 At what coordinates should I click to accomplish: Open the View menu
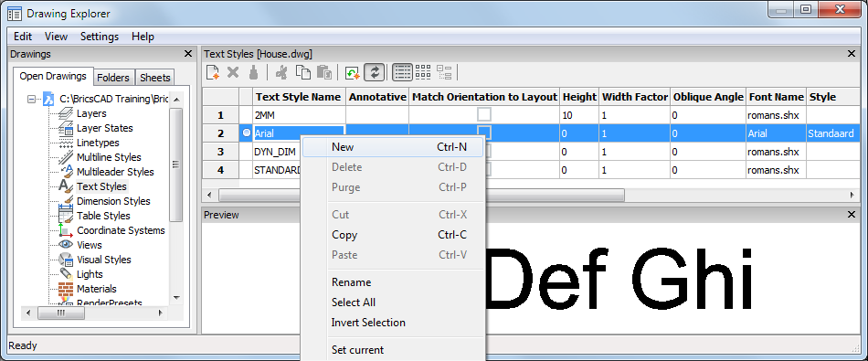coord(56,37)
